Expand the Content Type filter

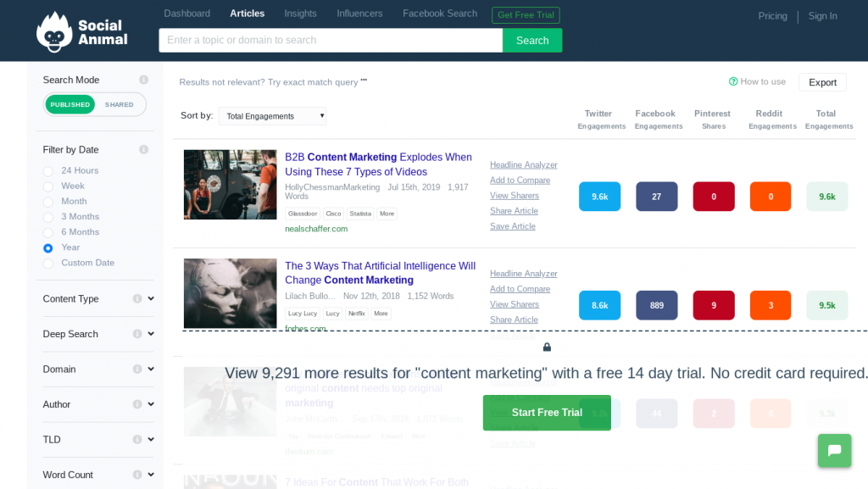coord(151,298)
